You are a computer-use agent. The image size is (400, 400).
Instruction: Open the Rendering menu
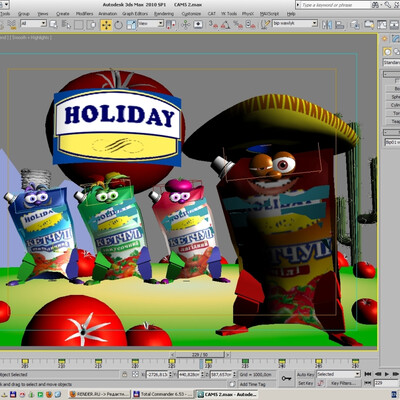[x=164, y=14]
